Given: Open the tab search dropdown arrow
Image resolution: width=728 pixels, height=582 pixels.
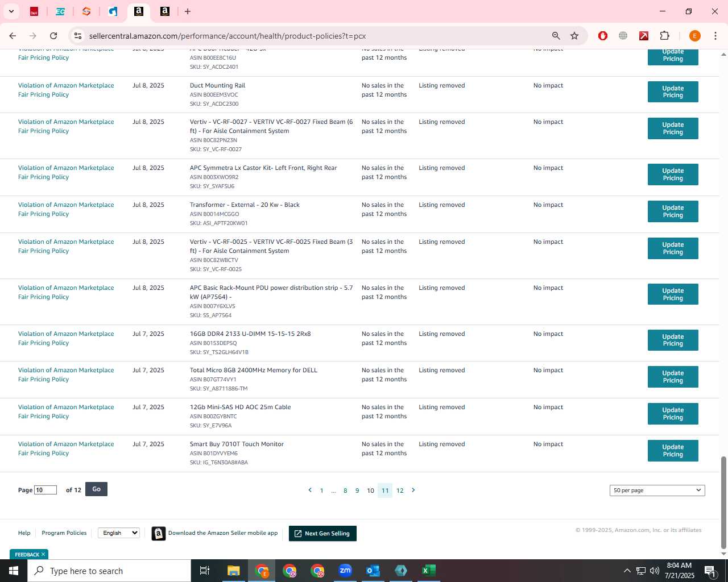Looking at the screenshot, I should tap(11, 11).
